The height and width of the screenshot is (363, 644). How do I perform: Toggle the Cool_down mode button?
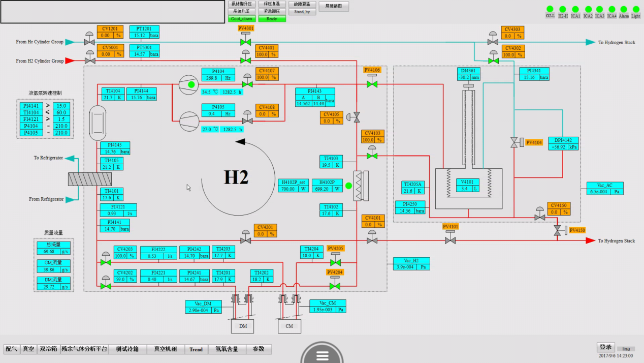(x=241, y=19)
